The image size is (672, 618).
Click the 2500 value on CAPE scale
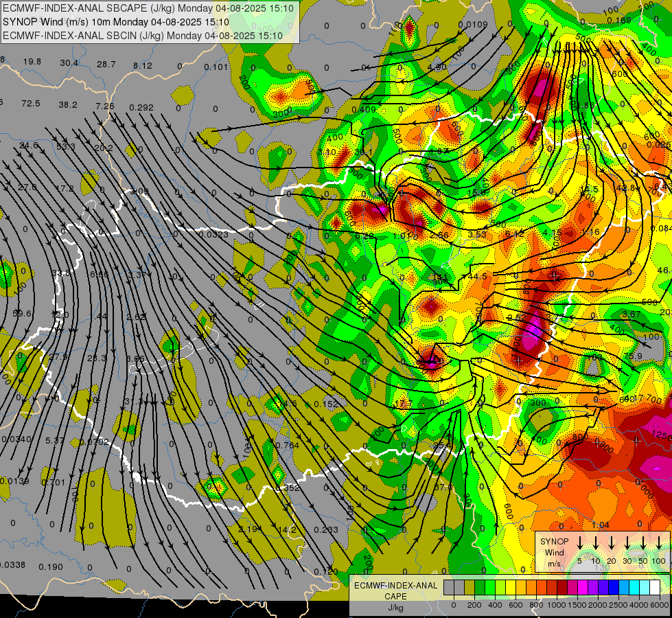pyautogui.click(x=618, y=605)
